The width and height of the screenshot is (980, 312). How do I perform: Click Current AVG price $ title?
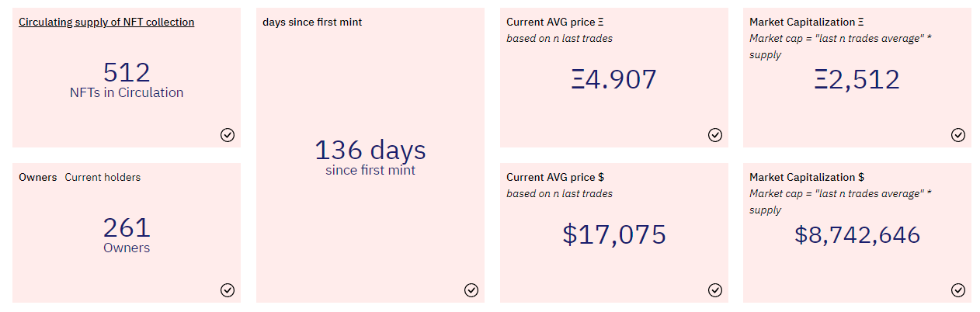point(555,177)
